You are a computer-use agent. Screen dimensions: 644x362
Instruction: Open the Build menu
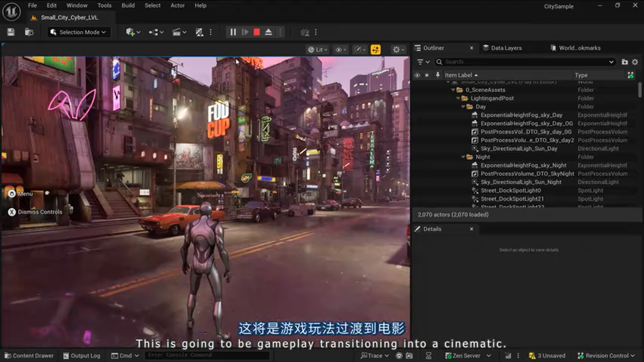click(x=128, y=6)
